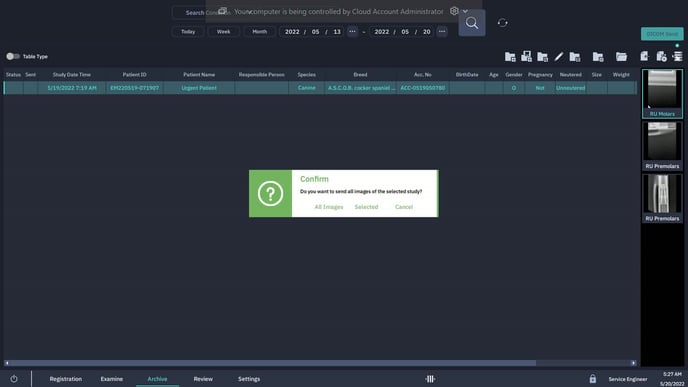Click the DICOM Send button

click(x=662, y=34)
